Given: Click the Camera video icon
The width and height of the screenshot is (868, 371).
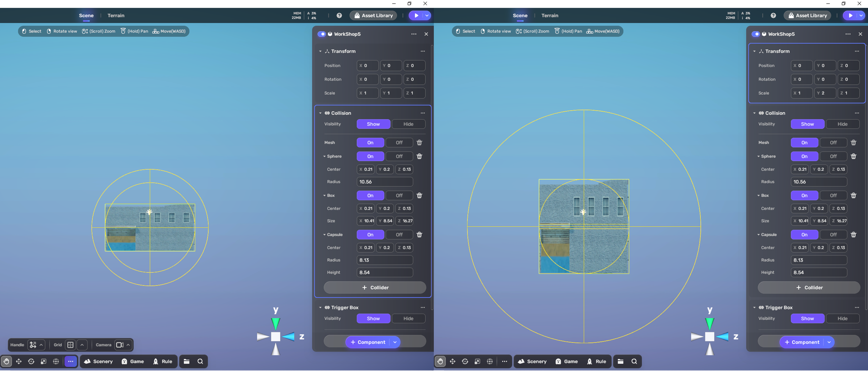Looking at the screenshot, I should [120, 345].
